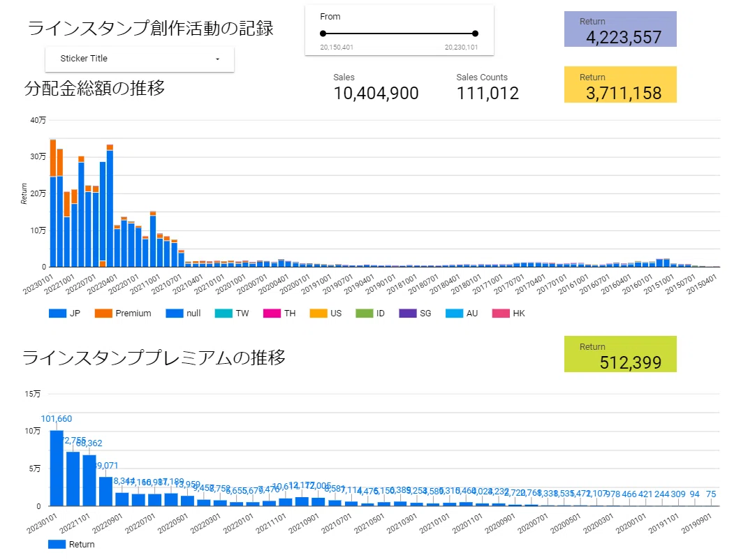Click the 40万 y-axis label

point(38,120)
